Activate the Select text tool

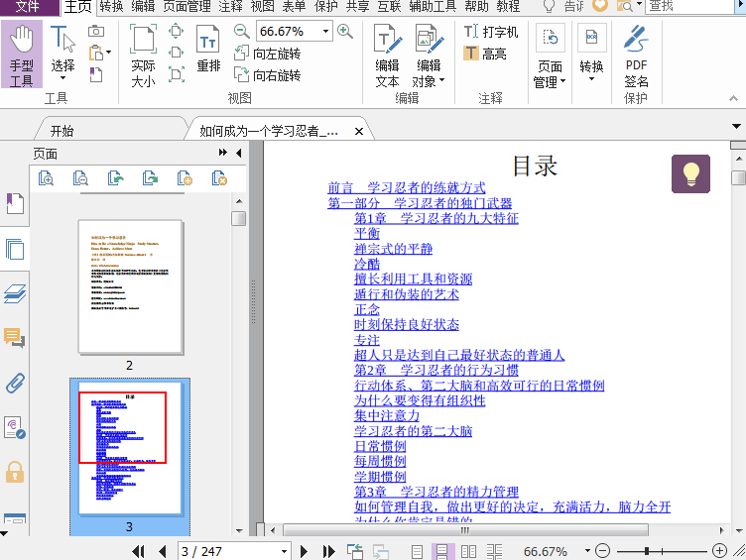(62, 53)
